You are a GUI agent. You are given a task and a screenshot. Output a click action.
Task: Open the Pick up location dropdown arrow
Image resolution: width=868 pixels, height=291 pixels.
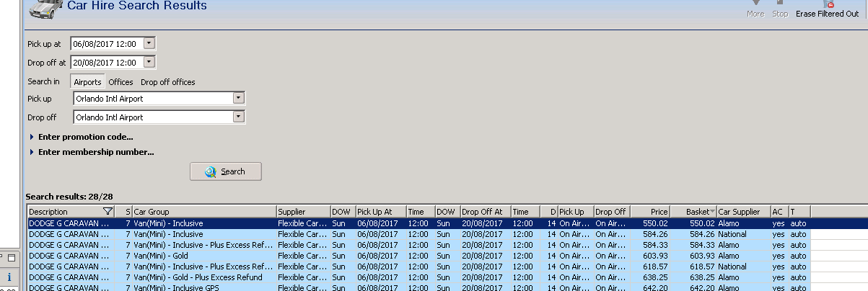coord(239,98)
